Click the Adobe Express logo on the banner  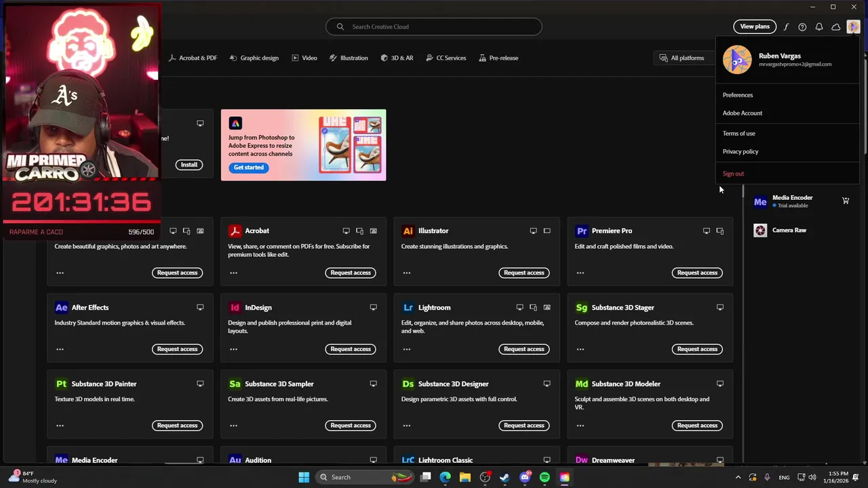tap(235, 123)
